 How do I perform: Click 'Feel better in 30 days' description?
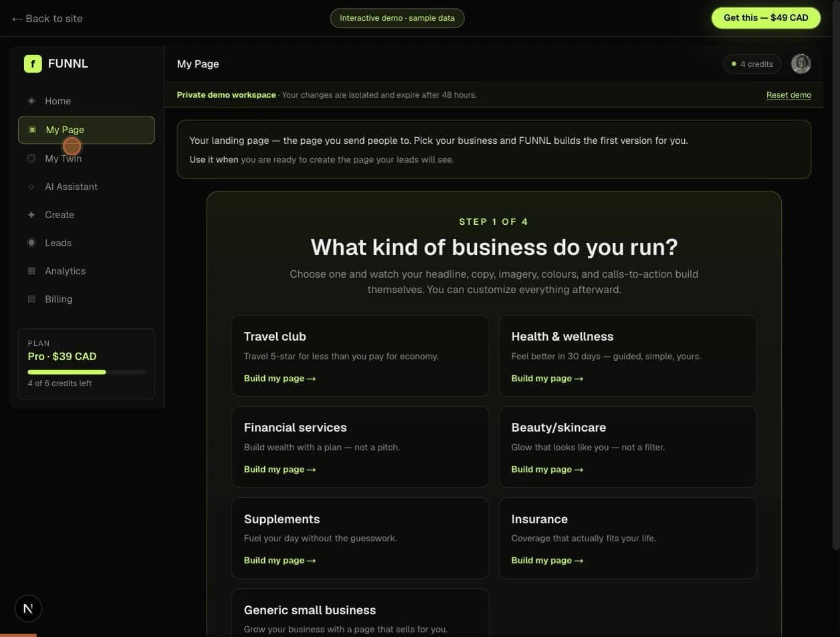tap(606, 357)
